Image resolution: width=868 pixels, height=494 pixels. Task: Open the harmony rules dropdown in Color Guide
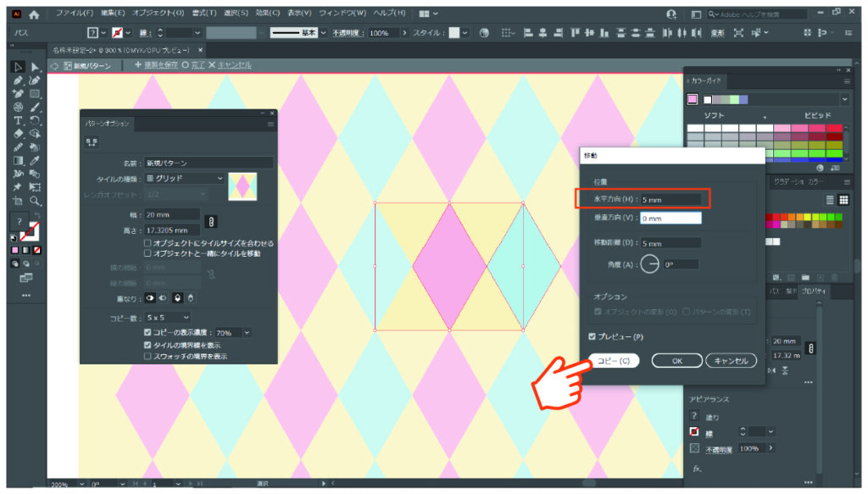tap(844, 100)
